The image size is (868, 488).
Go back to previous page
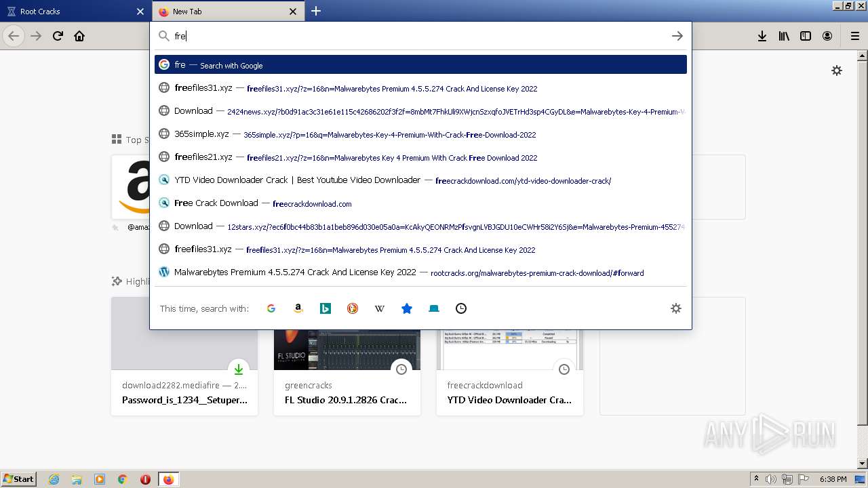(x=14, y=36)
